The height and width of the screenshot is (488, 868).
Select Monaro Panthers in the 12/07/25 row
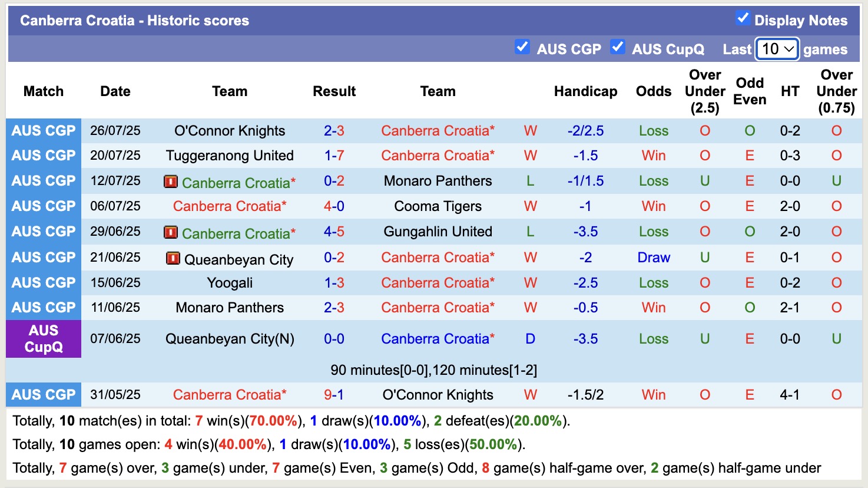tap(437, 181)
